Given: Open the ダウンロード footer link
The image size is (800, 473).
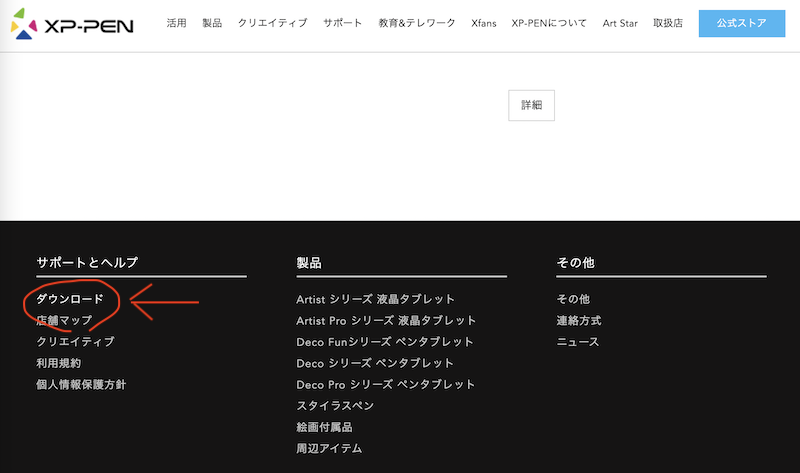Looking at the screenshot, I should pyautogui.click(x=70, y=299).
